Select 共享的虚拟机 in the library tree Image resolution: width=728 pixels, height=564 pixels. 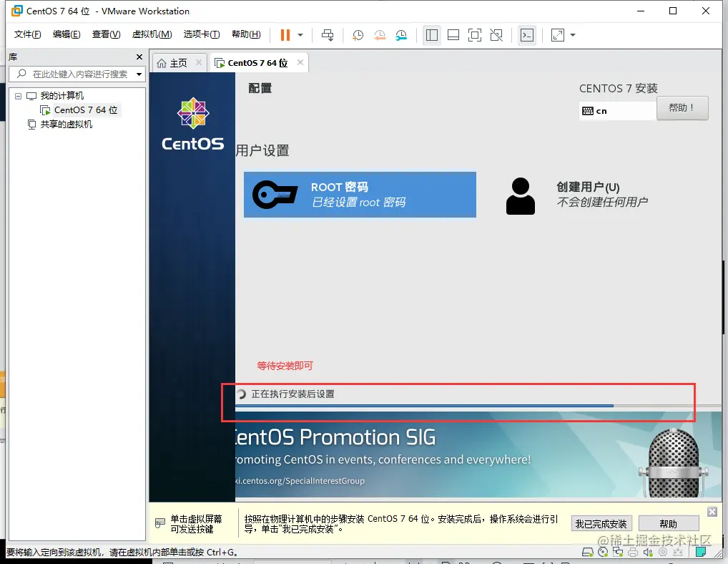[66, 125]
